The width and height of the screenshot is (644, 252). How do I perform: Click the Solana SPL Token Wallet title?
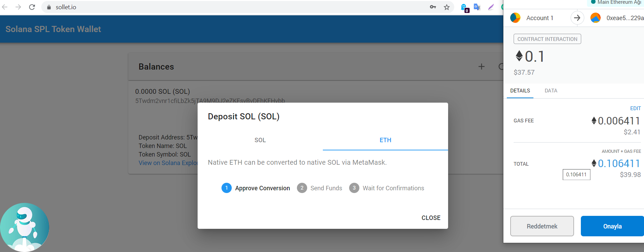point(53,29)
